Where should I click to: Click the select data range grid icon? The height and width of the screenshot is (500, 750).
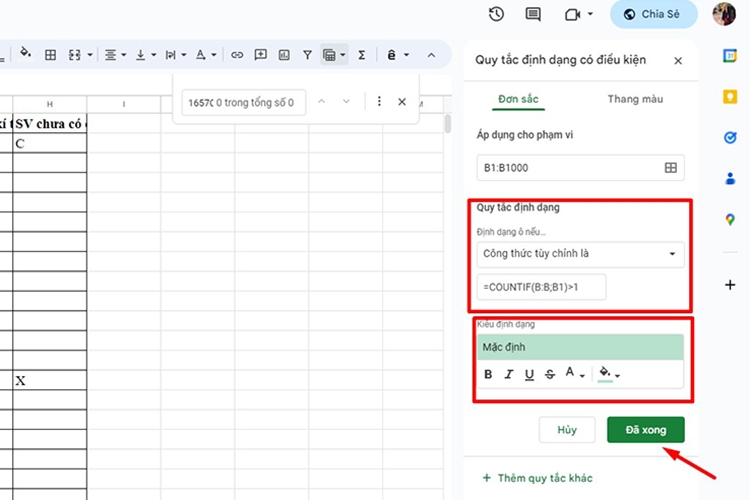click(x=671, y=167)
